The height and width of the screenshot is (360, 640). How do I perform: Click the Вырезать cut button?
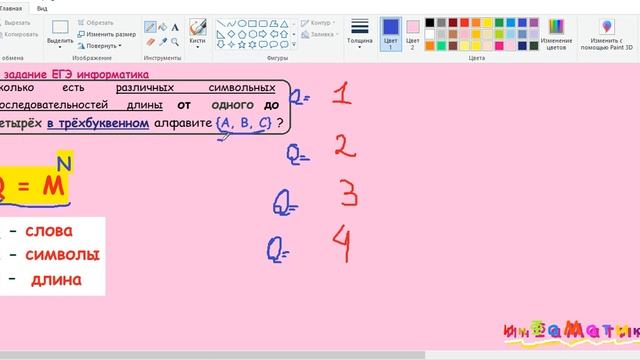[15, 23]
